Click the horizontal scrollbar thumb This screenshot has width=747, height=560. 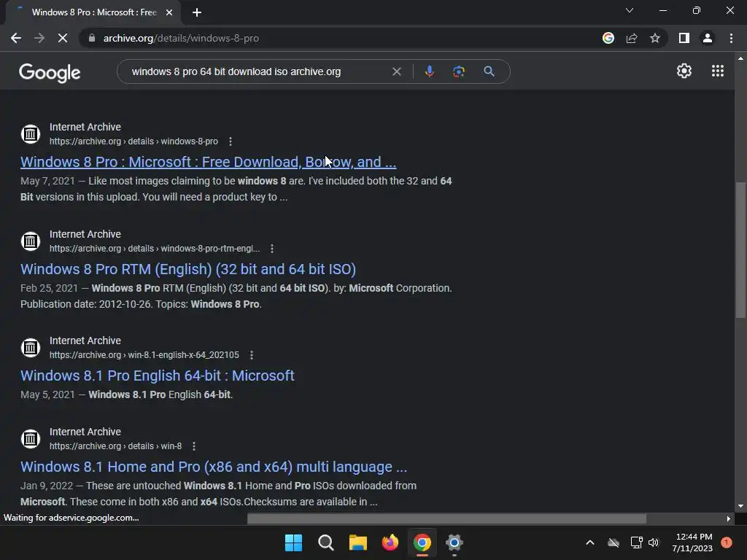(447, 518)
